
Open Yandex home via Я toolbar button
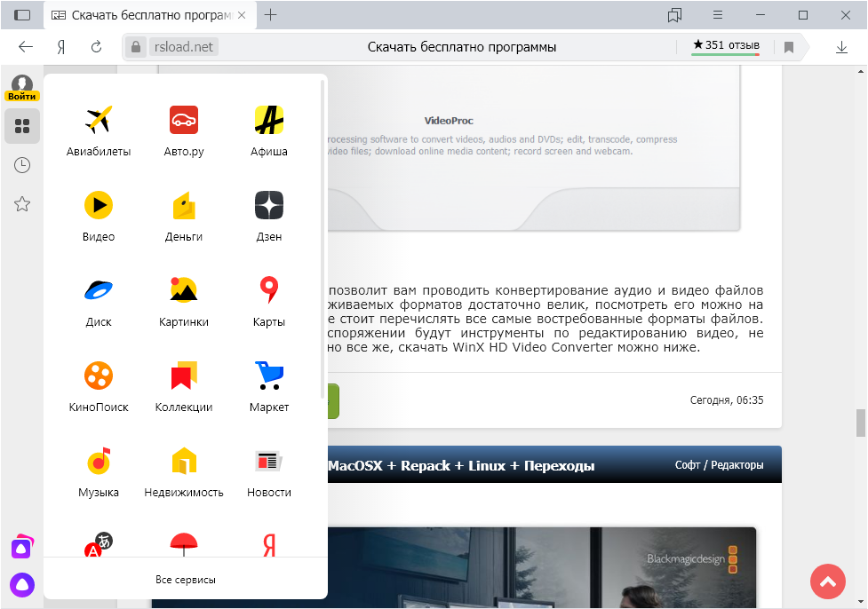click(x=61, y=47)
